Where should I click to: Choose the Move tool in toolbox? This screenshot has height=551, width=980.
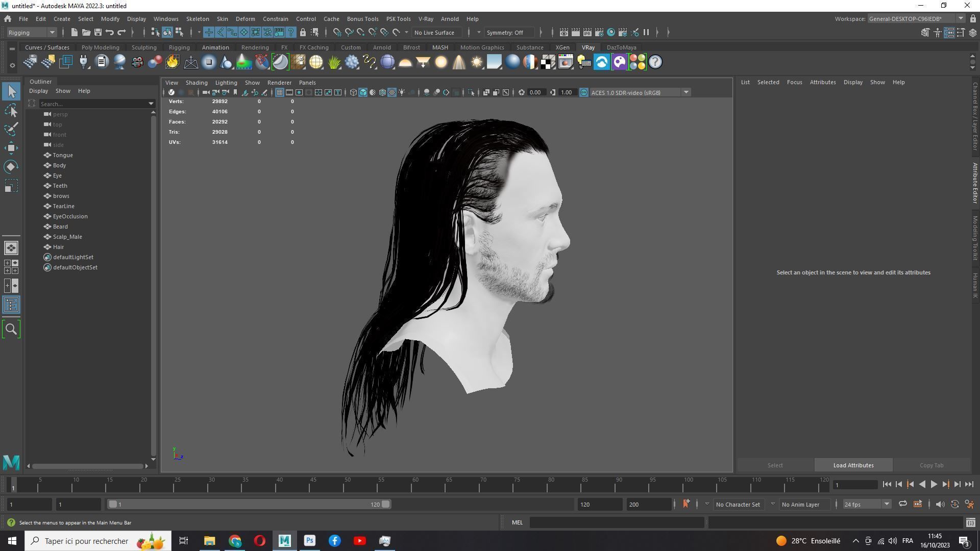pyautogui.click(x=11, y=148)
